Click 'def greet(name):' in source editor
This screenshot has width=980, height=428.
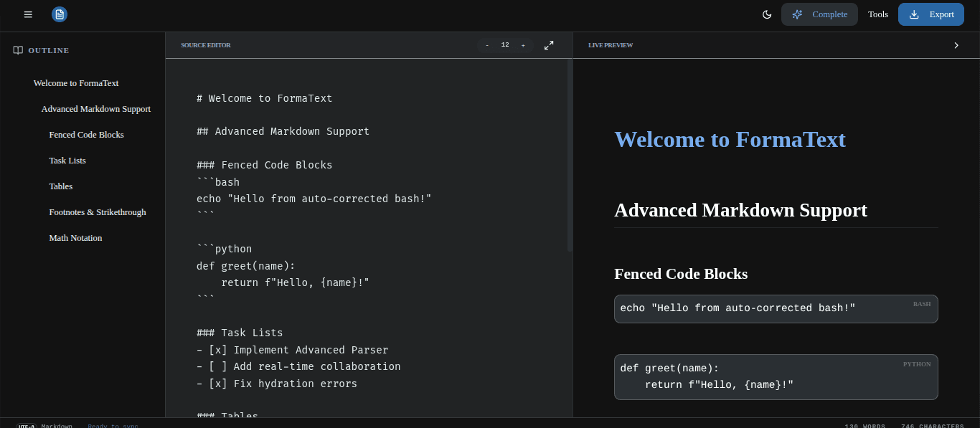click(x=245, y=266)
